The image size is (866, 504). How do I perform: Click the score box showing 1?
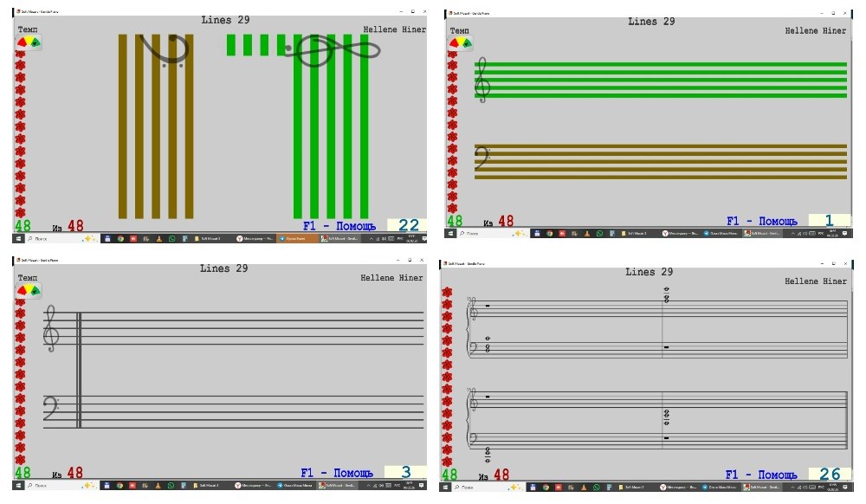(828, 221)
